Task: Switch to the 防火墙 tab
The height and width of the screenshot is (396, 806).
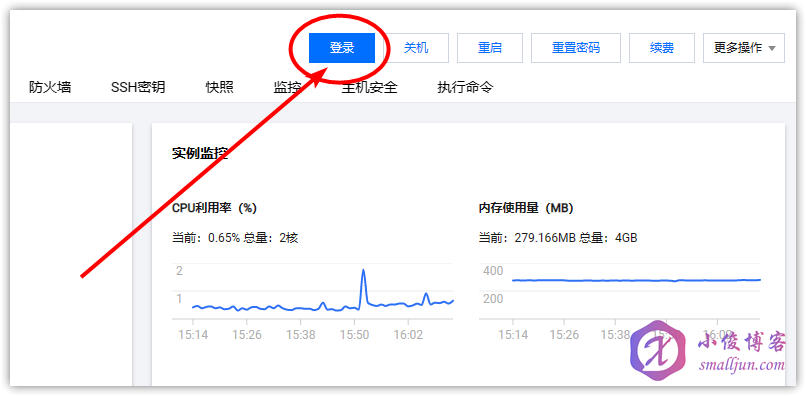Action: point(50,87)
